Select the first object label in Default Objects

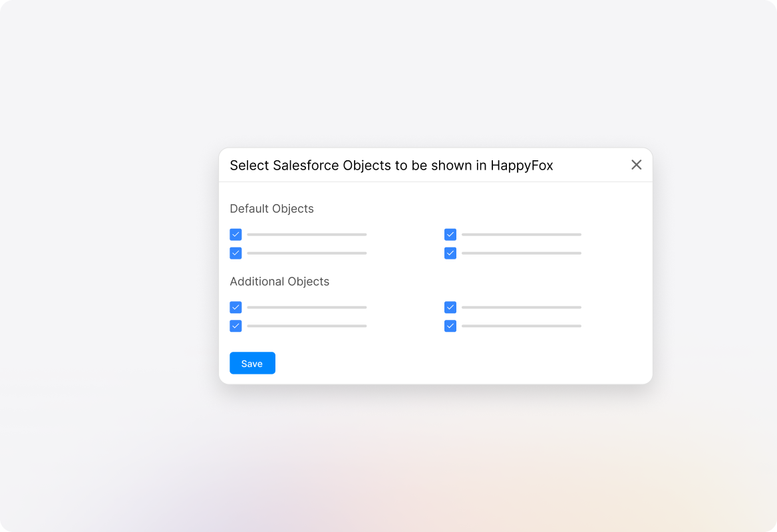tap(307, 234)
